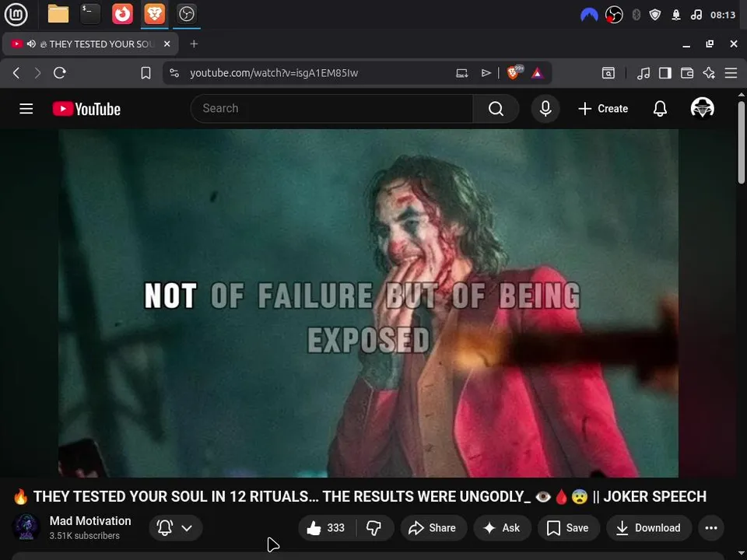Like the video with 333 likes
Image resolution: width=747 pixels, height=560 pixels.
pyautogui.click(x=326, y=527)
